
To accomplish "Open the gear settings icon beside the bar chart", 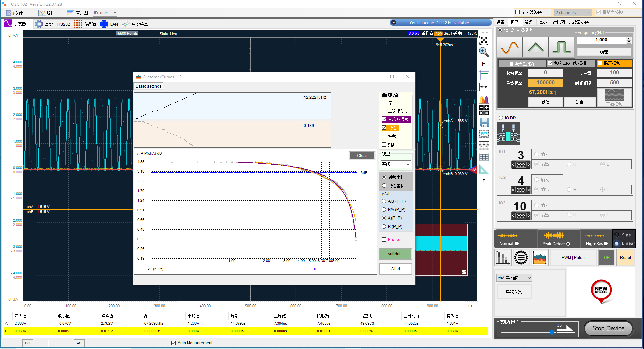I will click(x=521, y=258).
